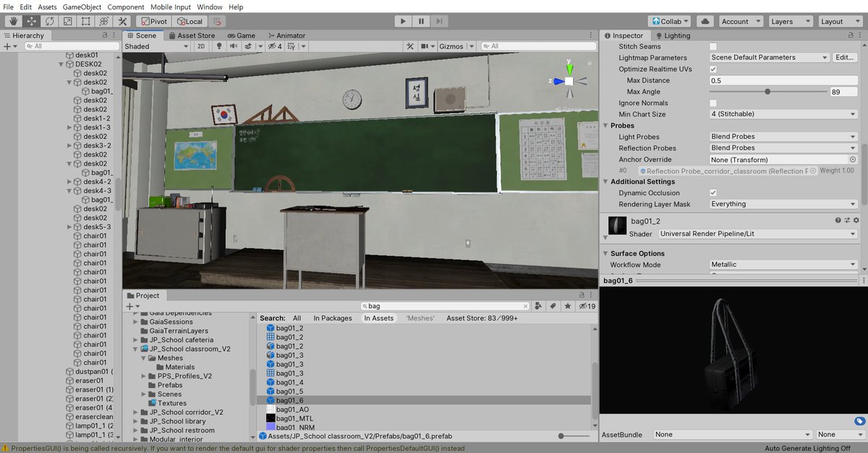Viewport: 868px width, 453px height.
Task: Collapse the Probes section
Action: [x=605, y=126]
